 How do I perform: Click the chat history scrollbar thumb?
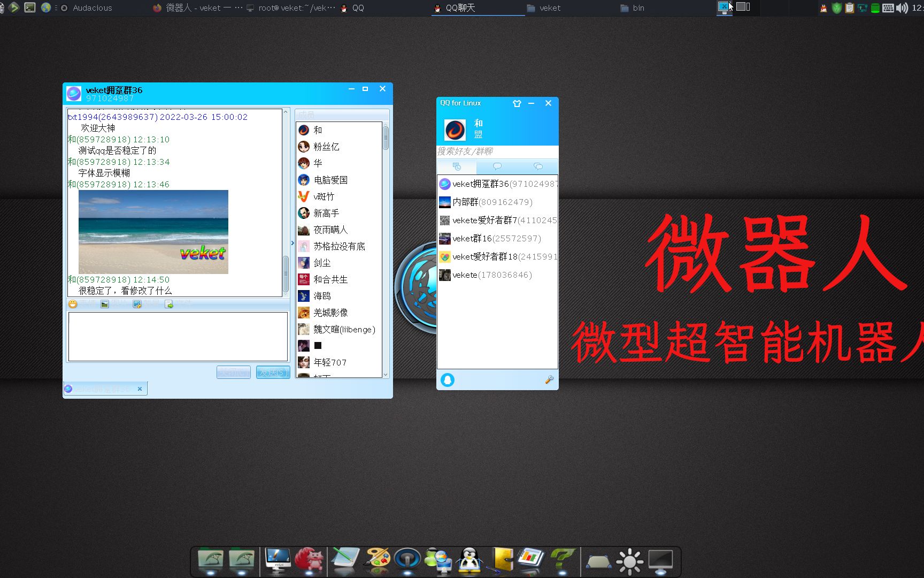pos(286,273)
